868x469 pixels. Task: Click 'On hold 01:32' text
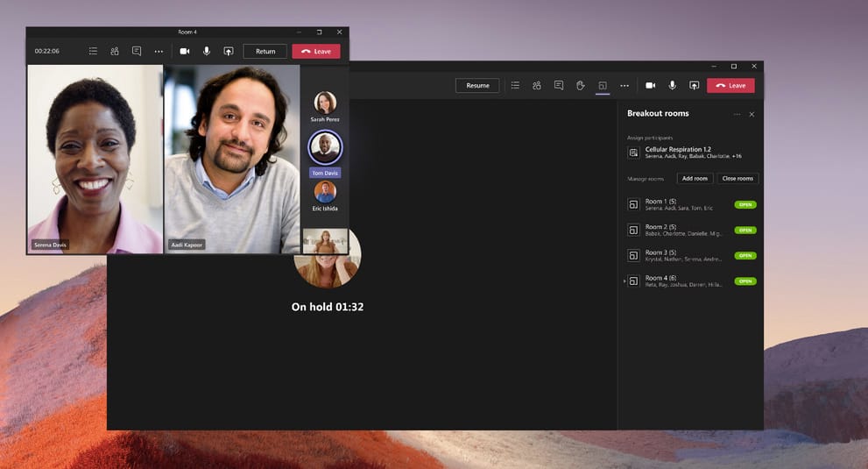pyautogui.click(x=328, y=307)
